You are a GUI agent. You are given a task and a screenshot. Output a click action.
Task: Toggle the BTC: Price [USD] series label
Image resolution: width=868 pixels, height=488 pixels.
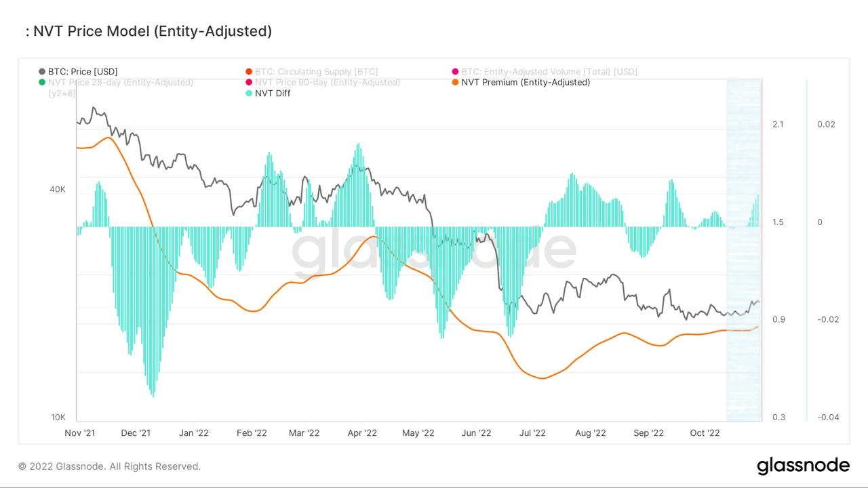83,72
